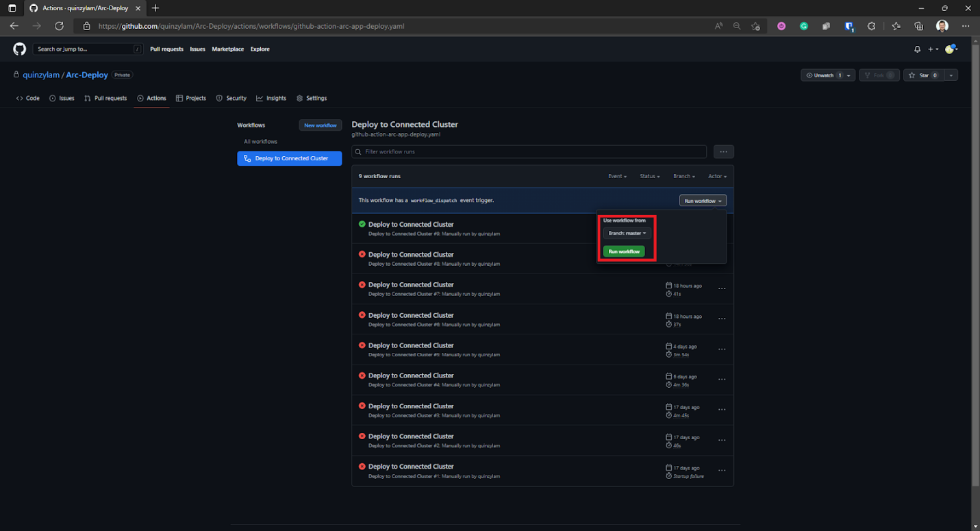The height and width of the screenshot is (531, 980).
Task: Click the zoom magnifier icon in address bar
Action: (737, 26)
